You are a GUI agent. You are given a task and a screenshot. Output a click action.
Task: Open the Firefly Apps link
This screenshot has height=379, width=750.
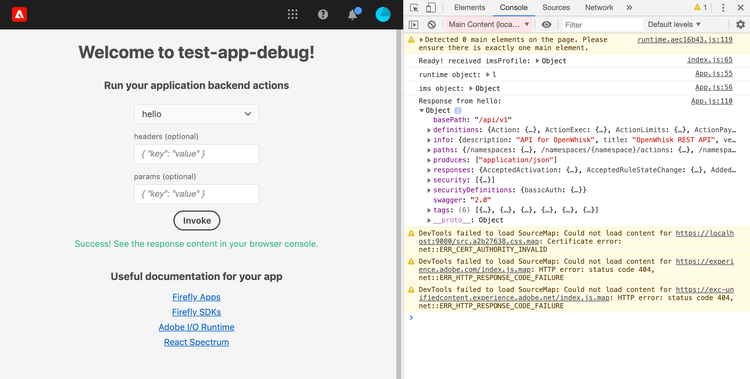click(x=197, y=297)
